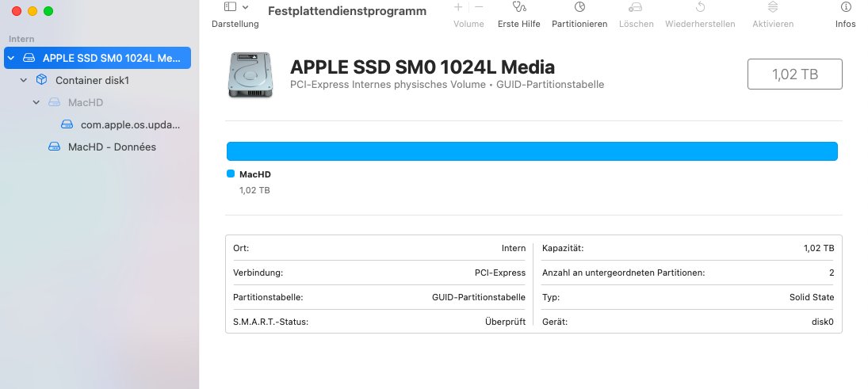
Task: Click the sidebar layout icon above Darstellung
Action: [231, 7]
